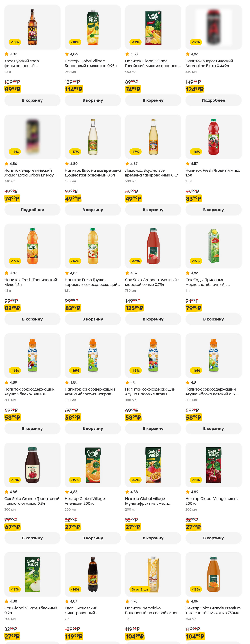Open Агуша Яблоко-Вишня bottle thumbnail

32,355
